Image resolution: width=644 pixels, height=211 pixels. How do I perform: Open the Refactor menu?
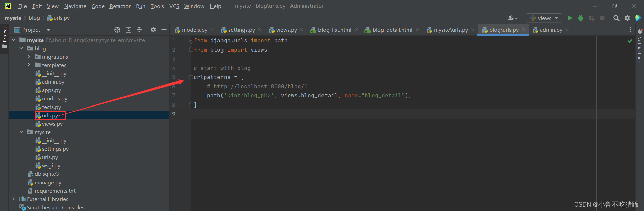pos(120,6)
